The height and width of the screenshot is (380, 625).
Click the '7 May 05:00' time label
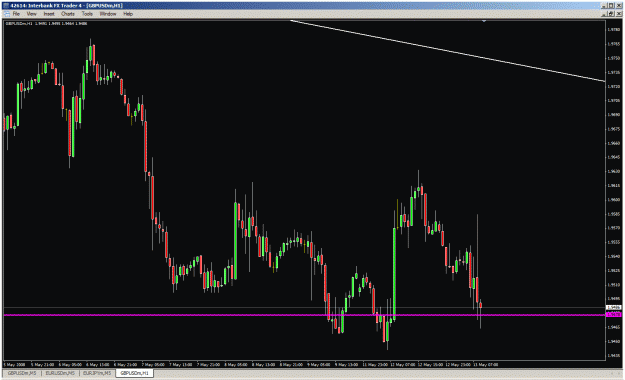point(153,364)
